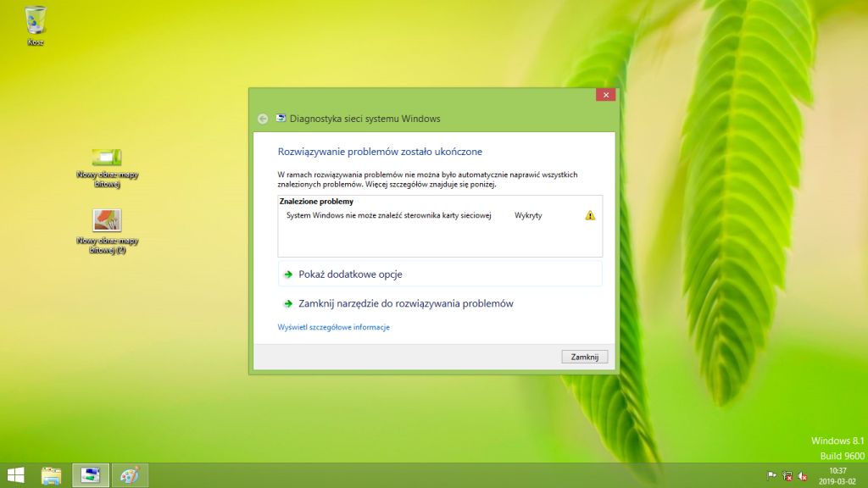Click the back arrow in the diagnostics dialog
Screen dimensions: 868x488
pos(263,119)
